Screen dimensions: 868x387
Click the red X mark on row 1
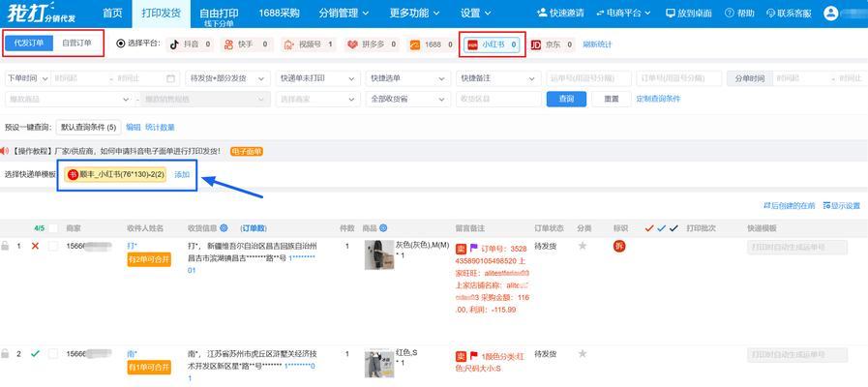coord(36,246)
